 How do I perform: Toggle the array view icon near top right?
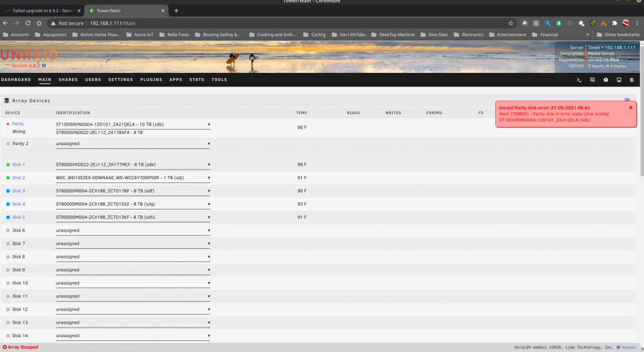(x=627, y=100)
